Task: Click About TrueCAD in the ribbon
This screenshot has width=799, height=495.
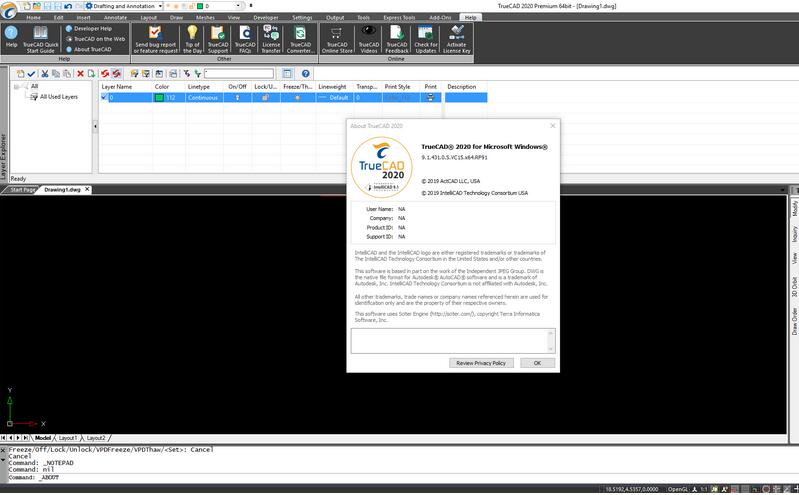Action: click(x=89, y=49)
